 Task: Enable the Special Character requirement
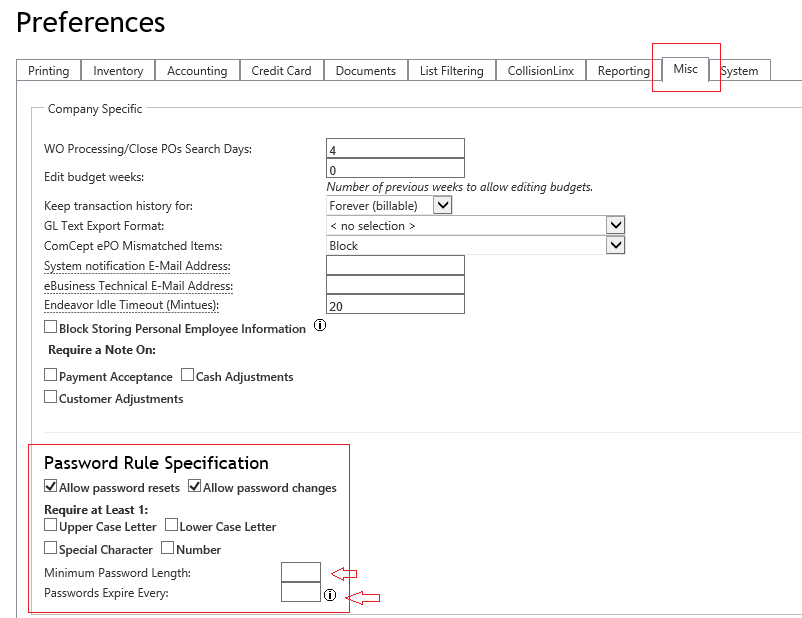[51, 548]
